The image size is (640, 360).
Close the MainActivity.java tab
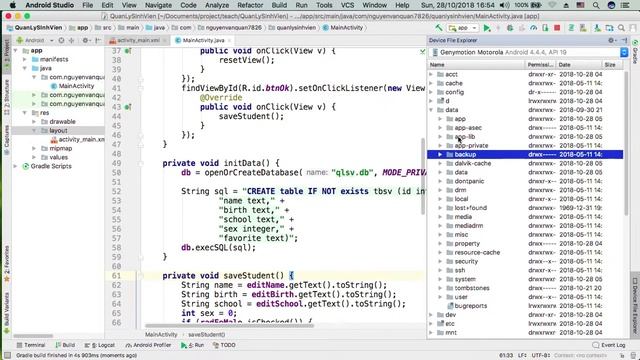(229, 40)
